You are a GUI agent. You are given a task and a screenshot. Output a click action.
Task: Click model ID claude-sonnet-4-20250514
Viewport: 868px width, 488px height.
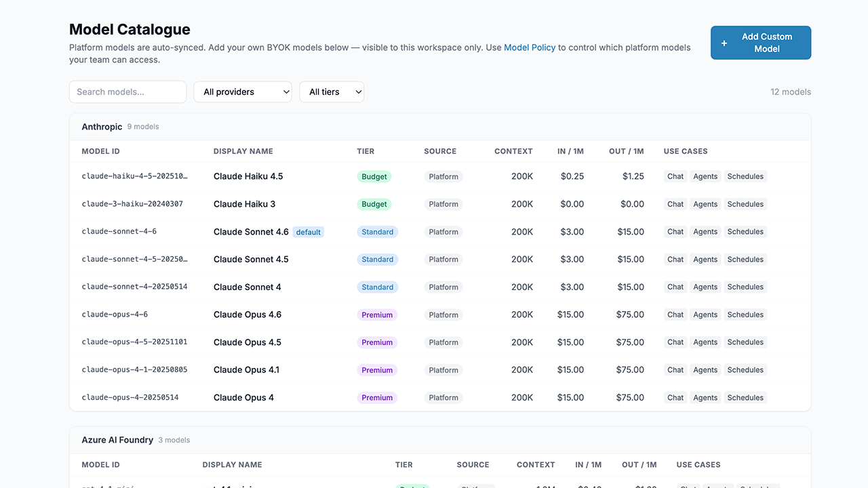(x=134, y=287)
